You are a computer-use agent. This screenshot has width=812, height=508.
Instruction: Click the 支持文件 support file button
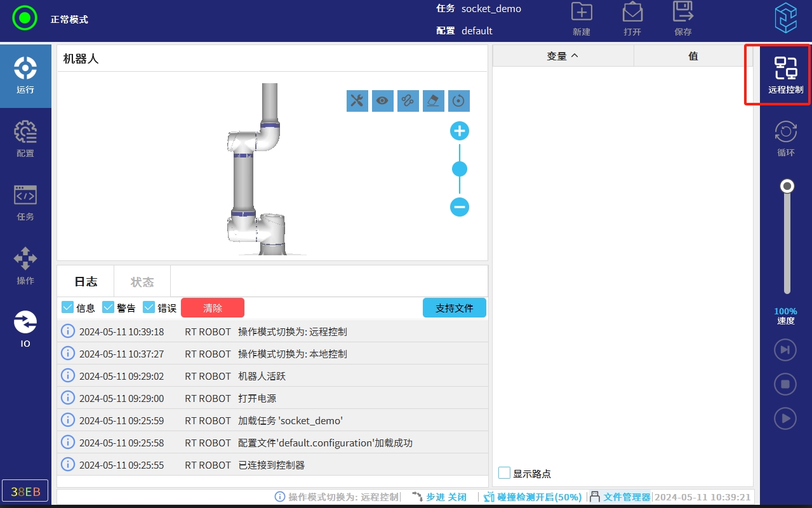tap(454, 308)
